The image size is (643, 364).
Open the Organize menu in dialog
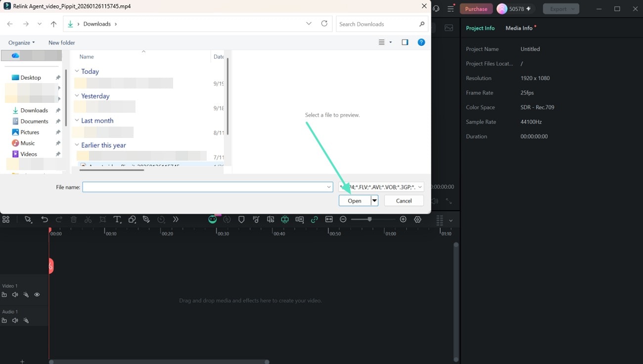pyautogui.click(x=22, y=43)
